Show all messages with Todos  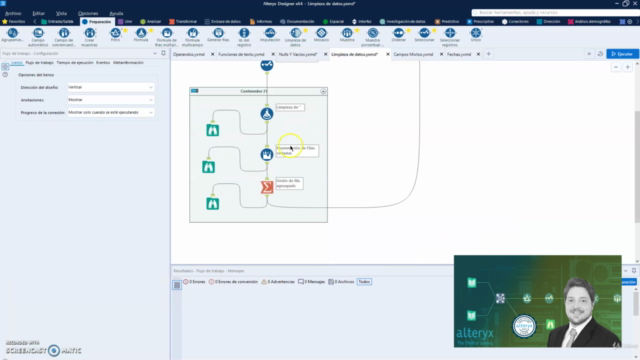pyautogui.click(x=364, y=282)
